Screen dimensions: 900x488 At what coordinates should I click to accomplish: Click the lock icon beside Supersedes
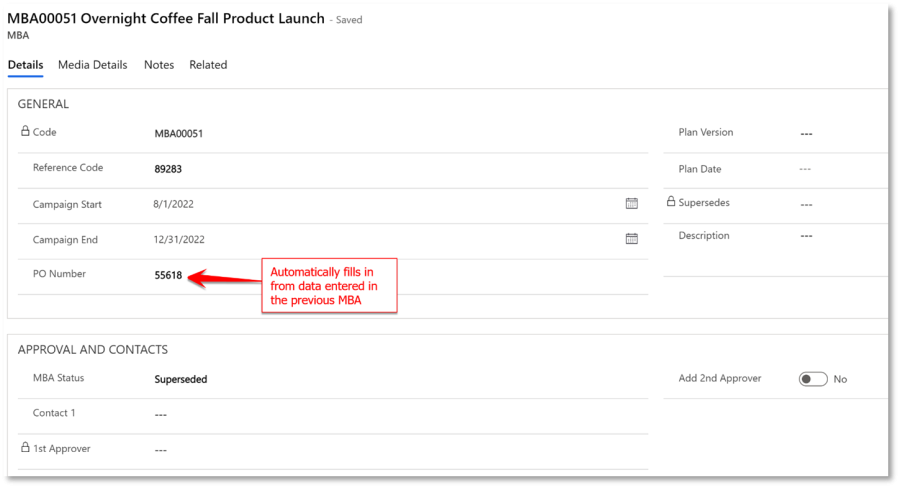pyautogui.click(x=672, y=202)
